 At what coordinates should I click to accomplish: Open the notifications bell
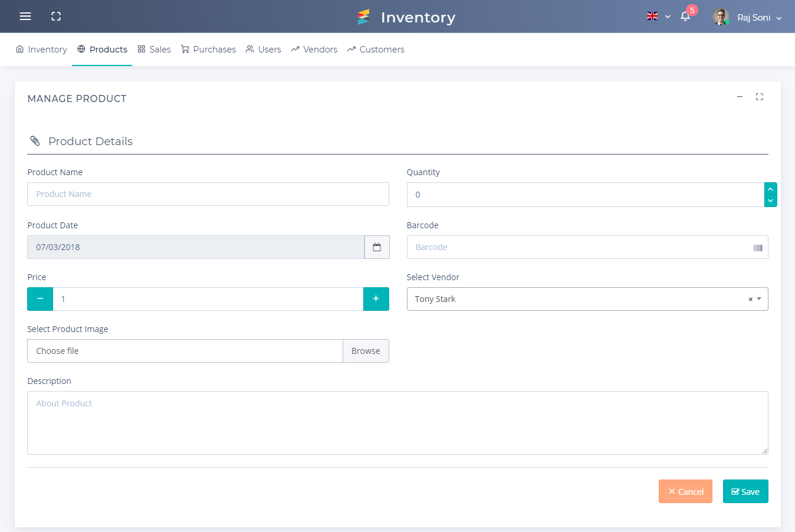tap(685, 17)
